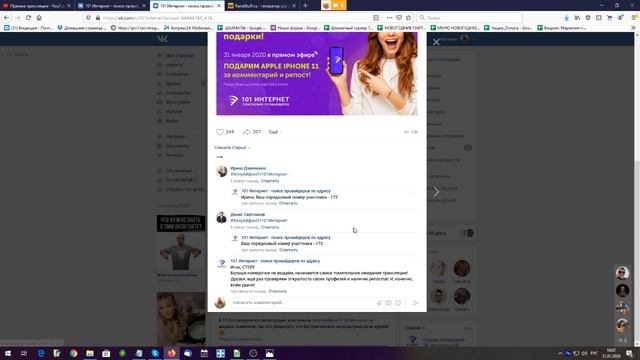Open Microsoft Edge from the taskbar

pos(41,353)
